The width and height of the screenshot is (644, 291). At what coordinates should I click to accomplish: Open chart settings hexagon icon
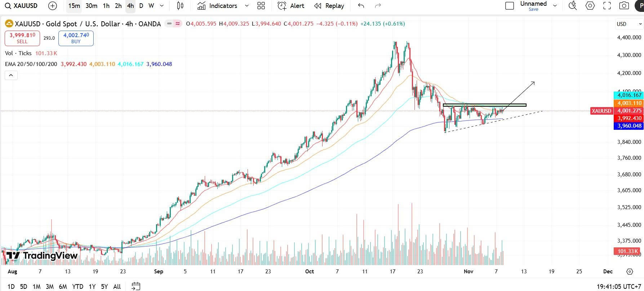[590, 6]
